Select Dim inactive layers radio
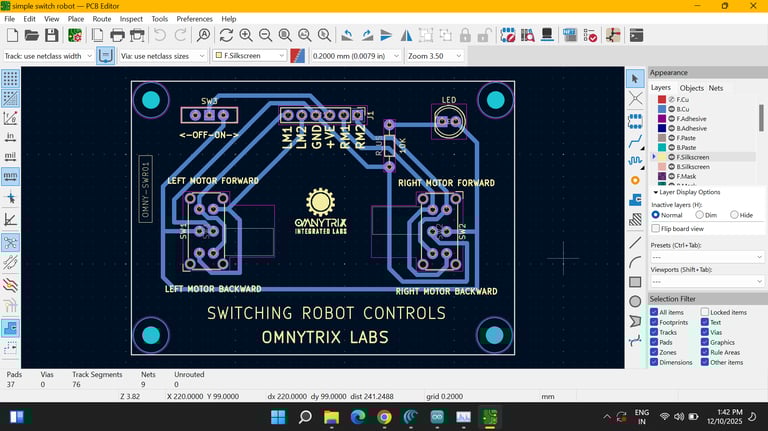 [x=699, y=215]
